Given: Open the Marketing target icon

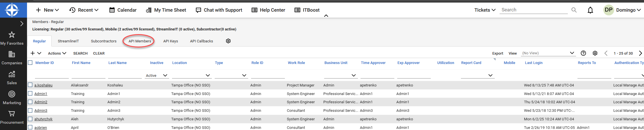Looking at the screenshot, I should click(12, 94).
